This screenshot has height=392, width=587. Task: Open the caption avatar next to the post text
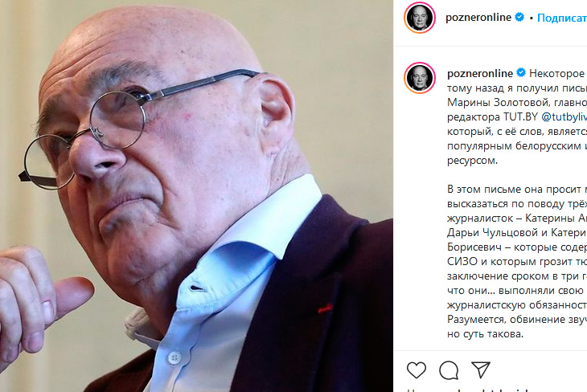(x=420, y=78)
